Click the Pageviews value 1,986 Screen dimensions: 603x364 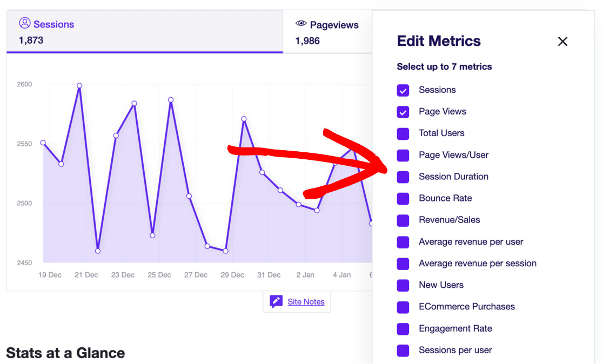coord(307,41)
